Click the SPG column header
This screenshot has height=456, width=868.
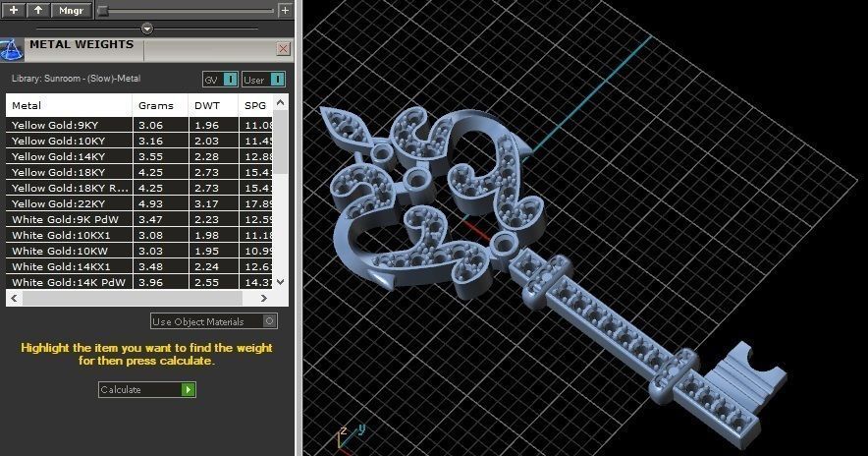[x=255, y=105]
